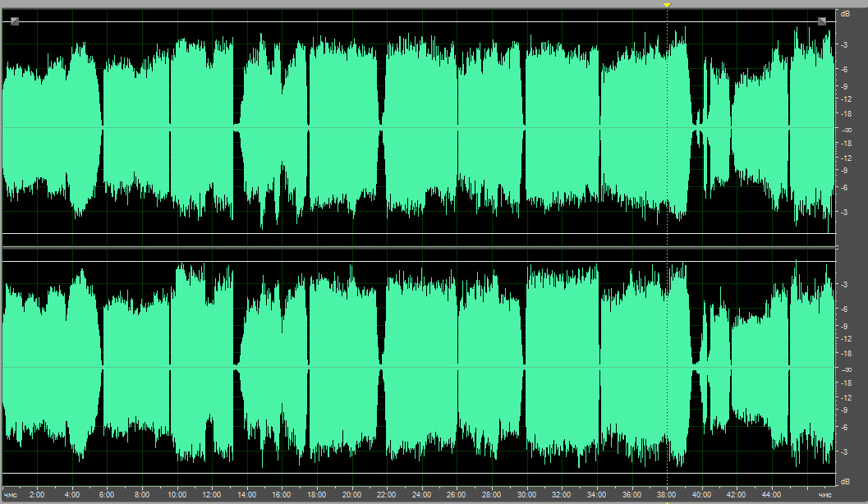Click the -∞ label of the upper channel scale
This screenshot has height=504, width=868.
coord(847,130)
